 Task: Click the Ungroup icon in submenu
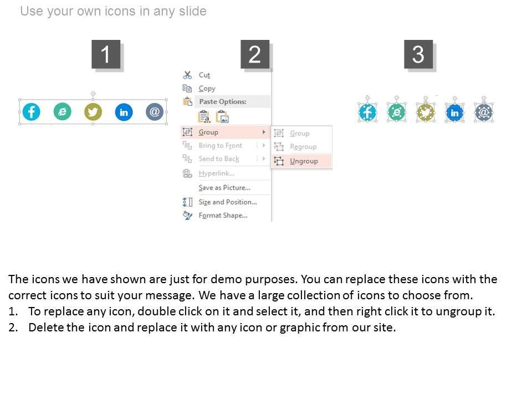[x=279, y=161]
